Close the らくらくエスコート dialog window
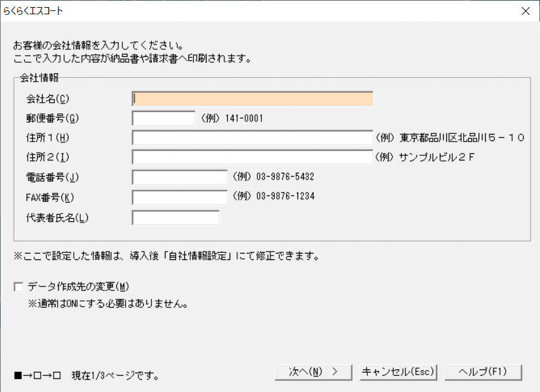Image resolution: width=540 pixels, height=392 pixels. (525, 11)
